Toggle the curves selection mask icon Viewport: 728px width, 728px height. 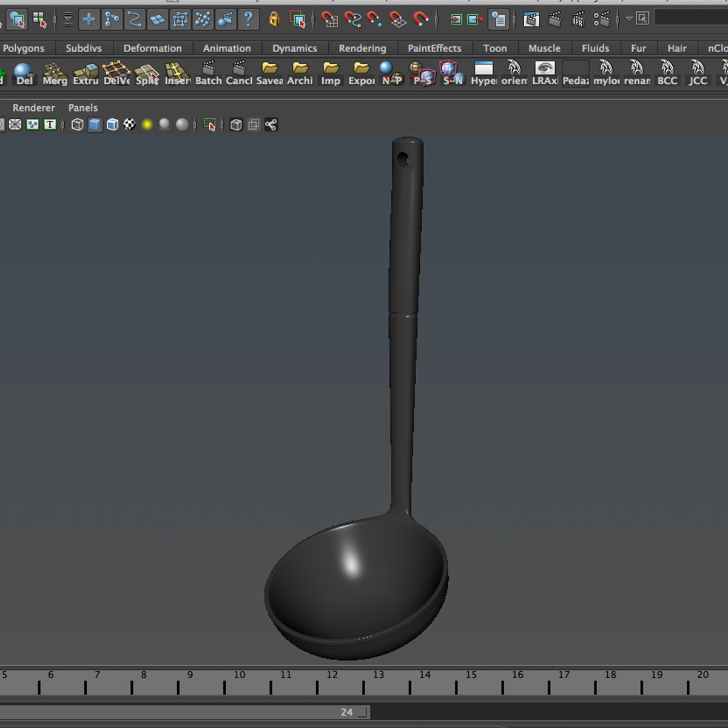point(135,19)
